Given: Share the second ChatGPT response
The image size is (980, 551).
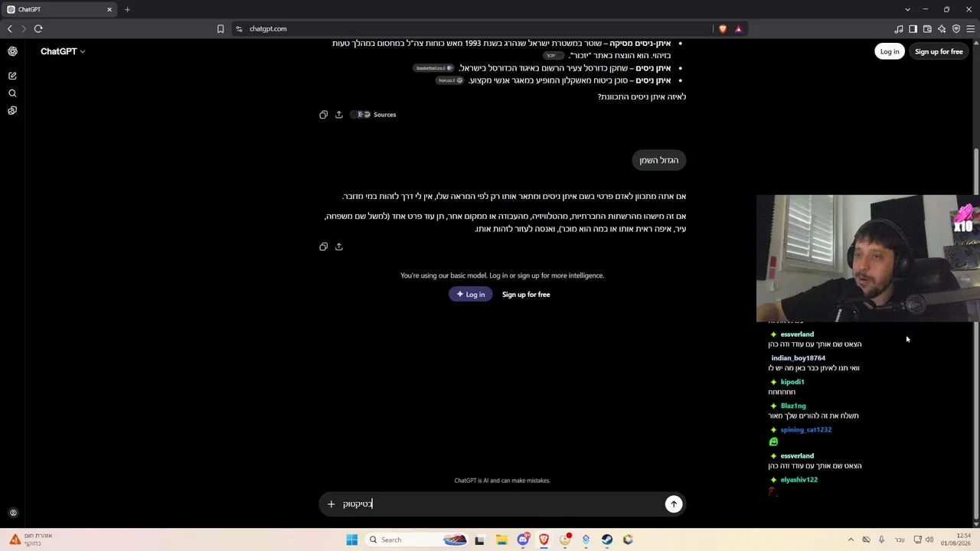Looking at the screenshot, I should (339, 246).
